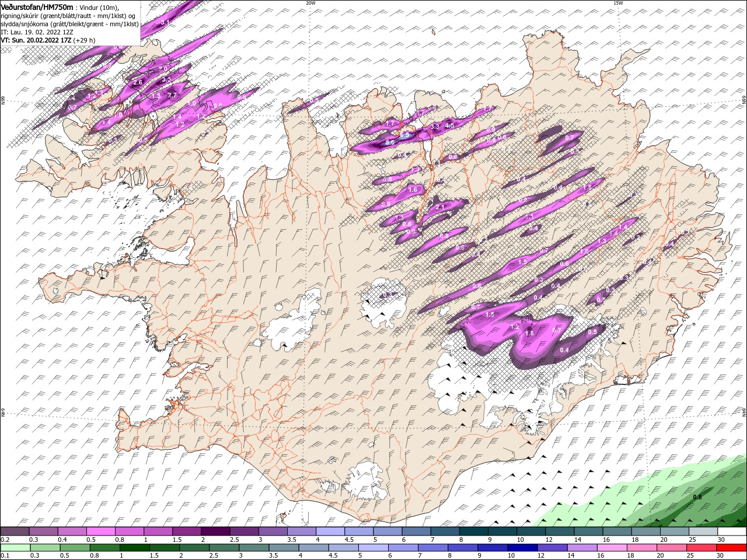The image size is (747, 560).
Task: Pick the lavender snow-scale swatch 4–4.5
Action: pyautogui.click(x=330, y=531)
